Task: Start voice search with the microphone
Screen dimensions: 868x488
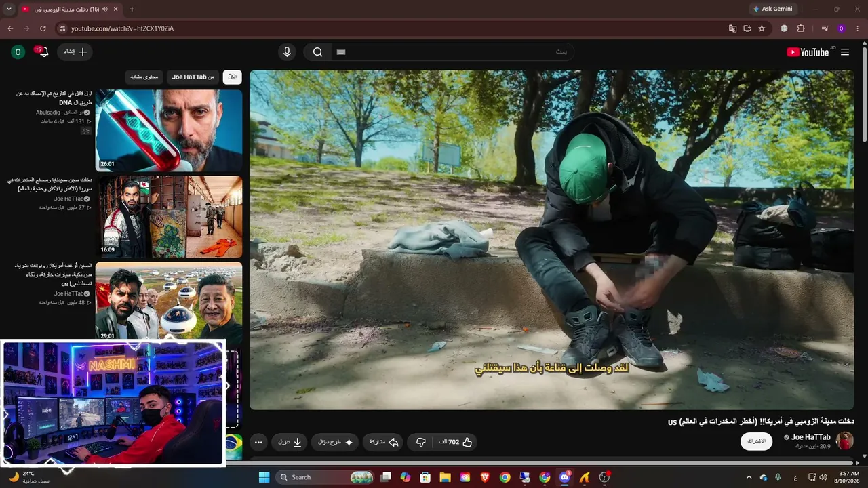Action: (287, 52)
